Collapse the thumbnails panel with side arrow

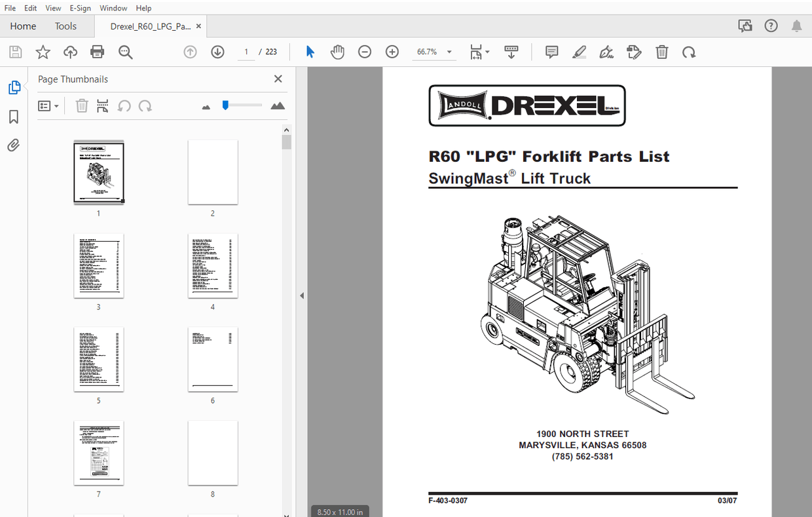point(301,296)
